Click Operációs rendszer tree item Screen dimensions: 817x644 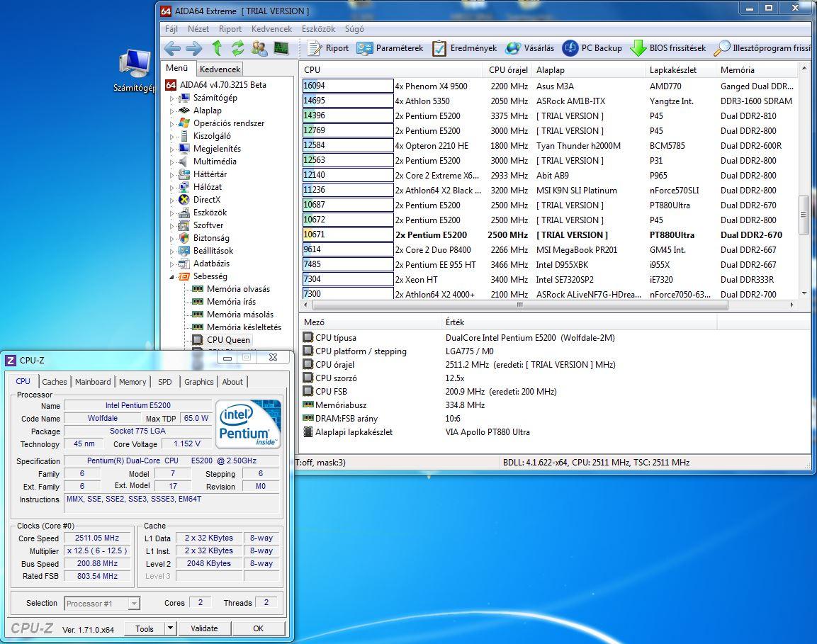(229, 123)
